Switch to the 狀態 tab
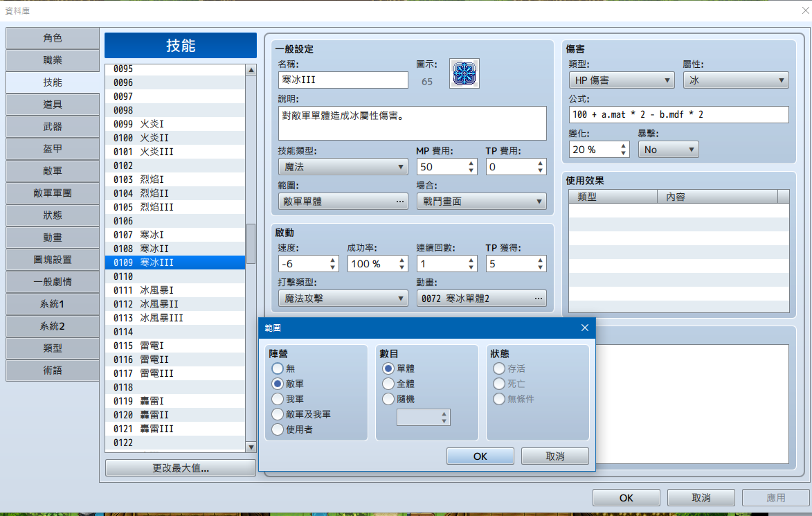Image resolution: width=812 pixels, height=516 pixels. tap(53, 215)
